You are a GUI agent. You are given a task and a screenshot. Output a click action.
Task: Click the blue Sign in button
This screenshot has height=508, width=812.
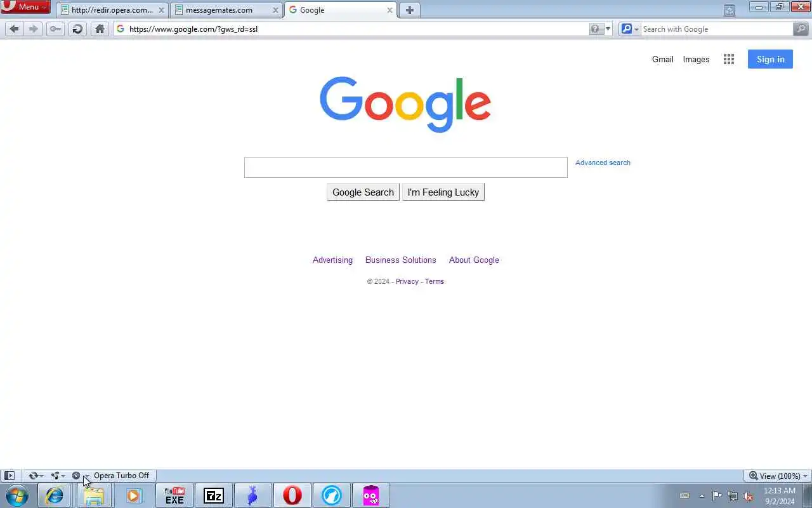point(770,59)
